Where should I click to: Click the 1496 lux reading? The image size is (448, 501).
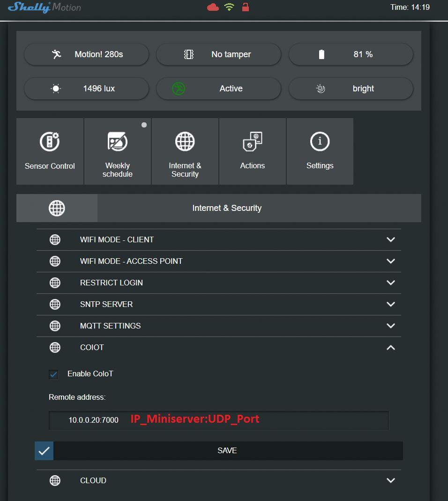[x=99, y=89]
